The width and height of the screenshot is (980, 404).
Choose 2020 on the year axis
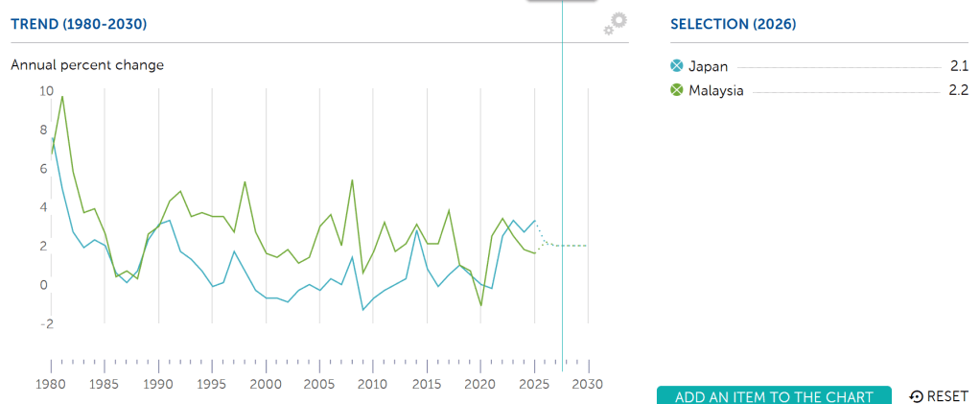pos(480,384)
